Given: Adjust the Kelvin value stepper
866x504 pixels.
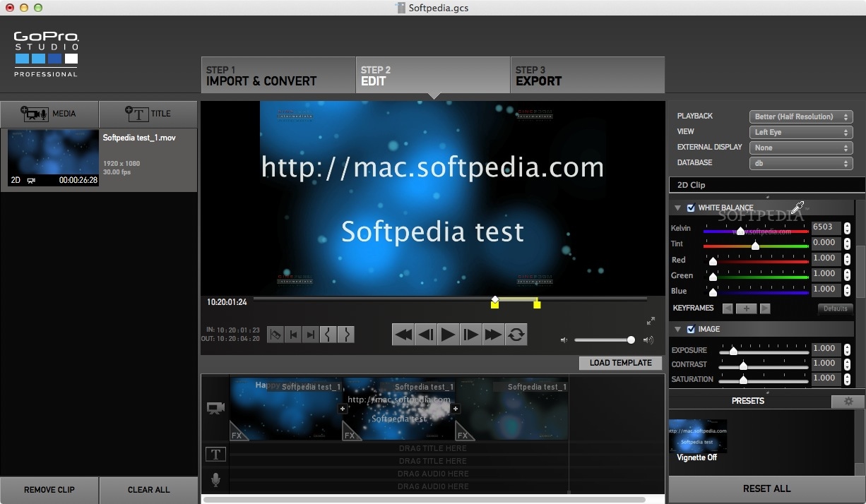Looking at the screenshot, I should coord(847,228).
